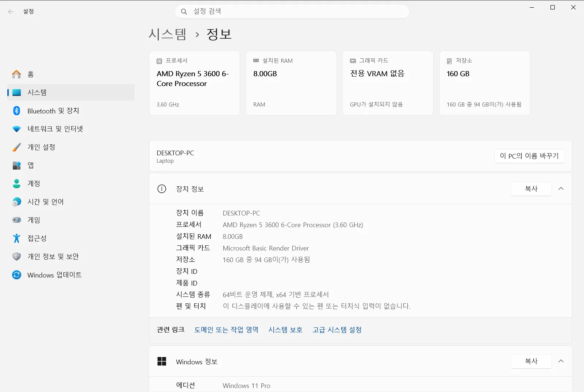Open 도메인 또는 작업 영역 link

(x=226, y=330)
